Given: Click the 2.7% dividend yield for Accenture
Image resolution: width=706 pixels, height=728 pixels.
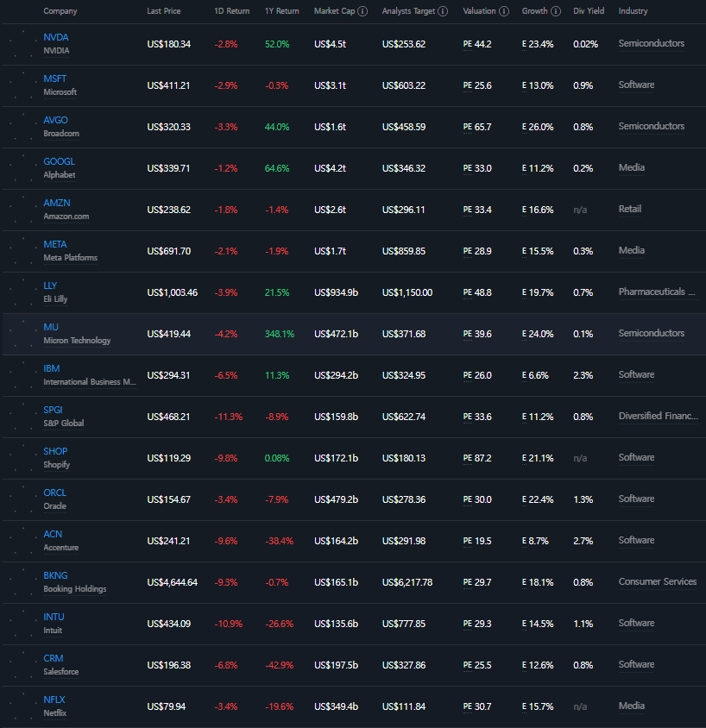Looking at the screenshot, I should [583, 542].
